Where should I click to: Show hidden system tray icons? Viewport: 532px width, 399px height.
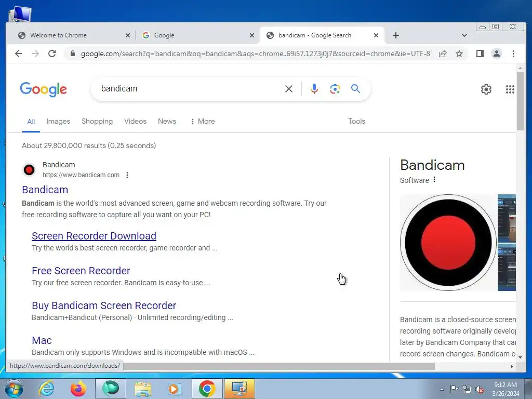tap(442, 389)
